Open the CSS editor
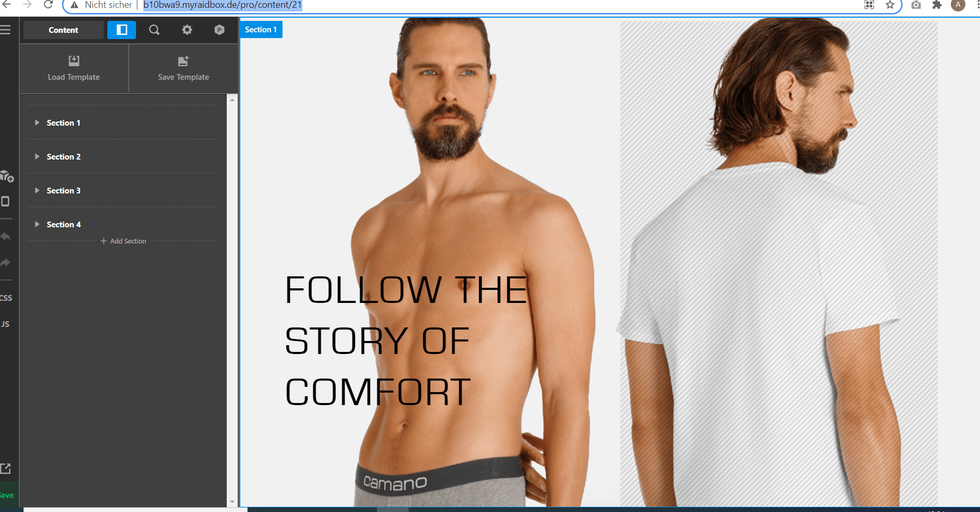This screenshot has height=512, width=980. 6,298
